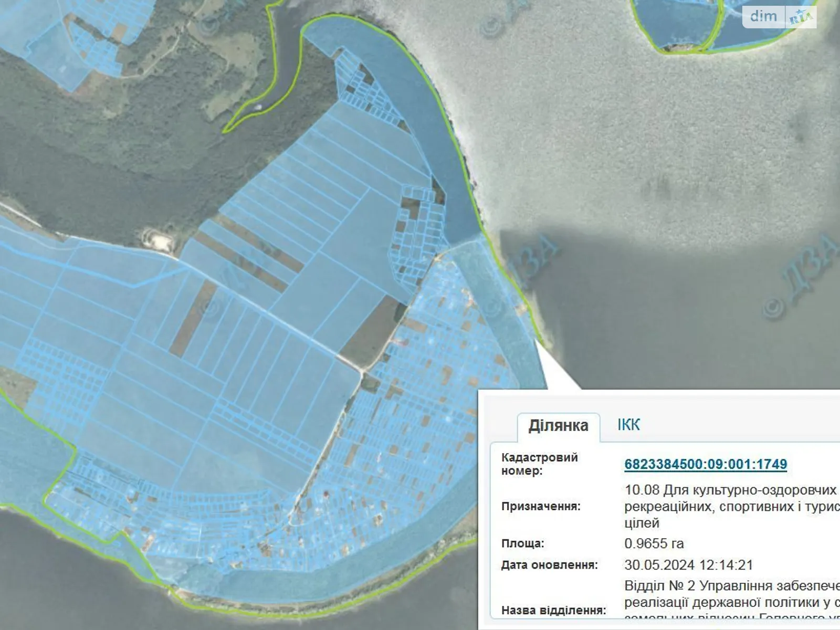Click the Кадастровий номер label
Viewport: 840px width, 630px height.
pyautogui.click(x=539, y=464)
